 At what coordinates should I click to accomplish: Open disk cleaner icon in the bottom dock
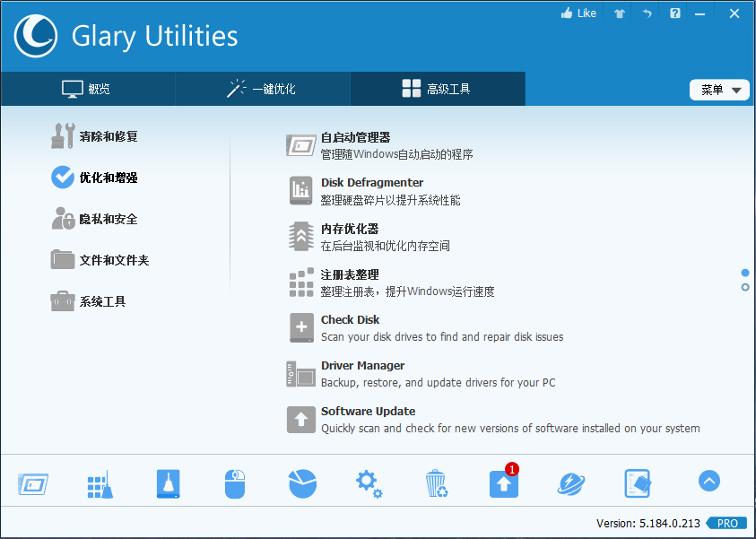[x=169, y=483]
